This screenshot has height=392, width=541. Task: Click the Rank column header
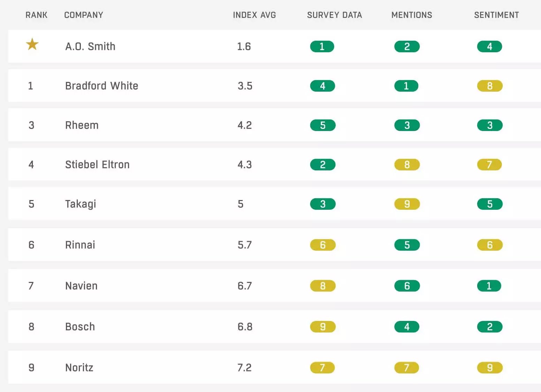pos(36,15)
